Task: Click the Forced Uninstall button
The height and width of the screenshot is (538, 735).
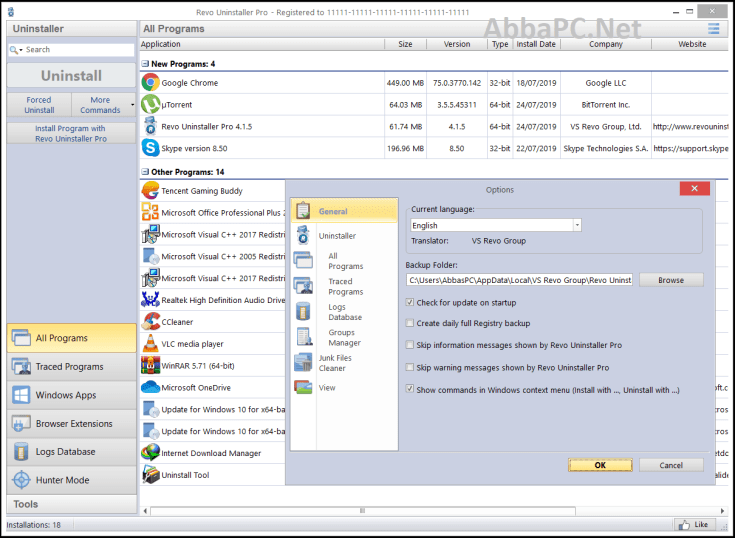Action: pyautogui.click(x=39, y=105)
